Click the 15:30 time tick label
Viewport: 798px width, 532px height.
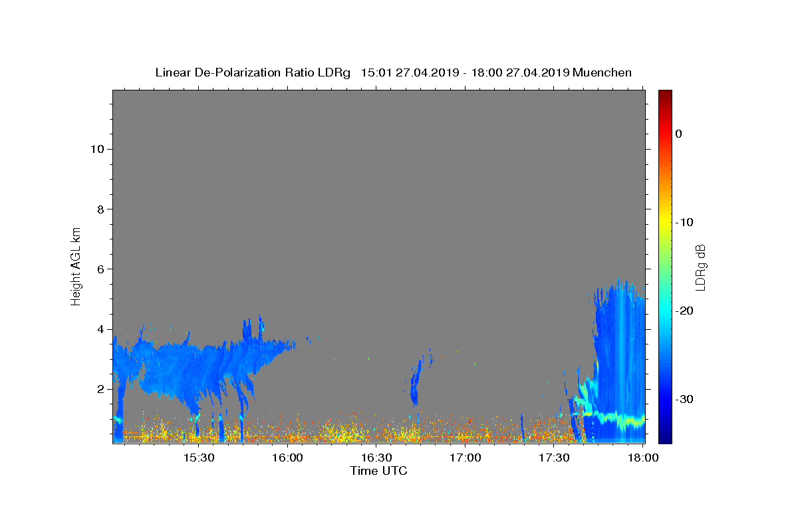click(x=198, y=458)
